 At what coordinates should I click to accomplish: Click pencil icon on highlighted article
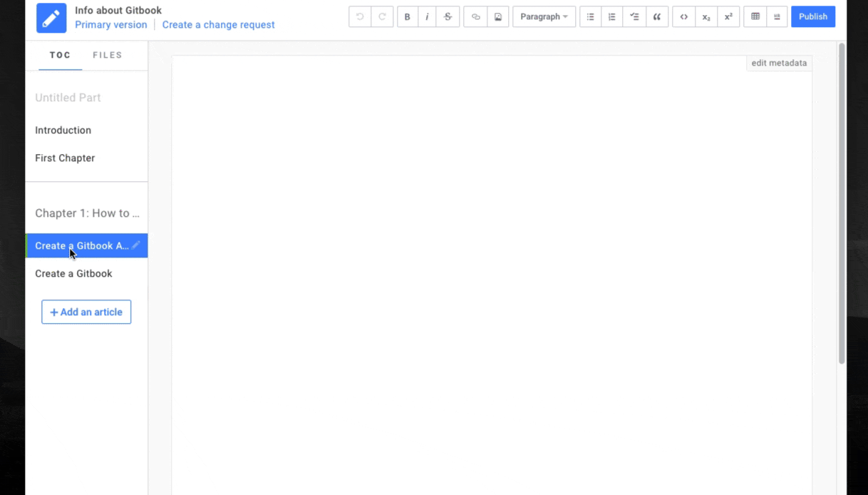click(x=136, y=245)
